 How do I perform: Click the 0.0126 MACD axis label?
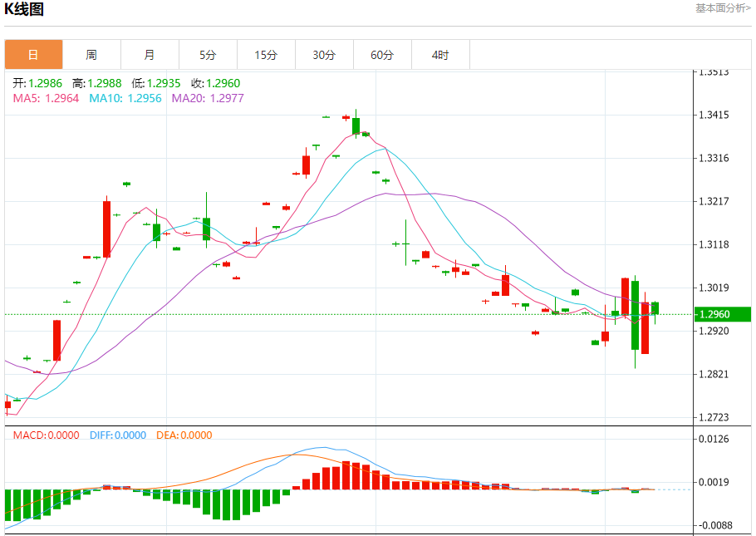tap(714, 439)
